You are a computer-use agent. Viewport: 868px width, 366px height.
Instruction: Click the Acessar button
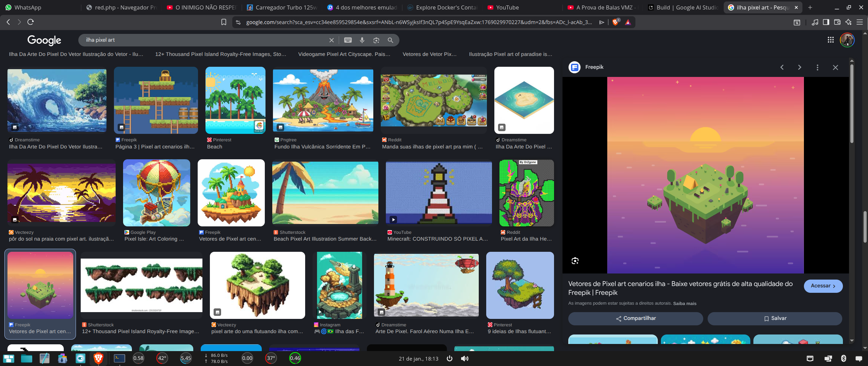(x=823, y=286)
